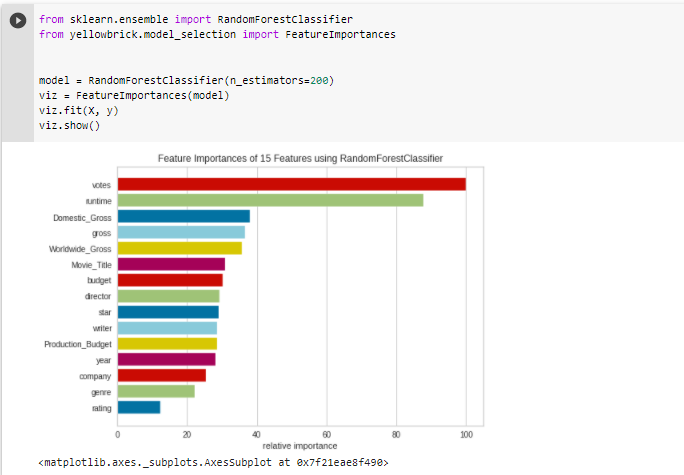Click the red budget bar
The width and height of the screenshot is (684, 475).
pyautogui.click(x=170, y=280)
